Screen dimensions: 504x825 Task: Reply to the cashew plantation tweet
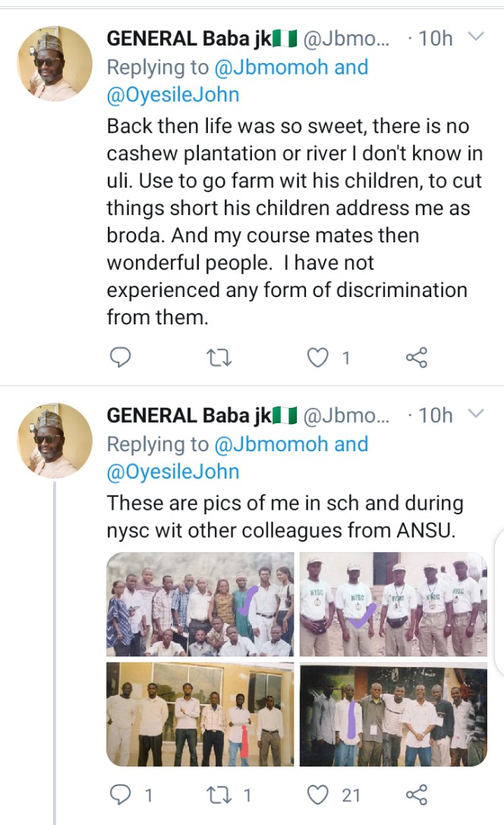pyautogui.click(x=120, y=357)
